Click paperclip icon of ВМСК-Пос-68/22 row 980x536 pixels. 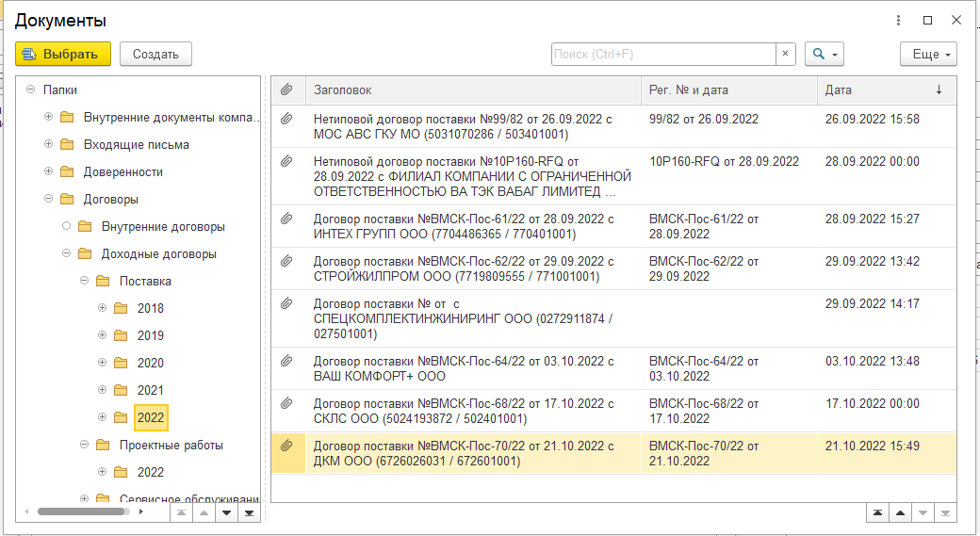click(286, 403)
